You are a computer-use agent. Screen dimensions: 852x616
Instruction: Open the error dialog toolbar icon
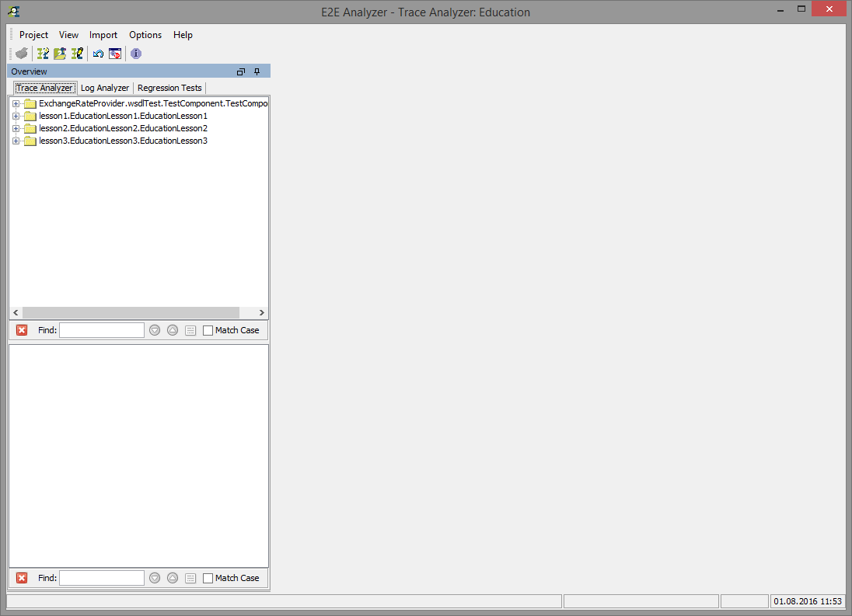(x=115, y=54)
